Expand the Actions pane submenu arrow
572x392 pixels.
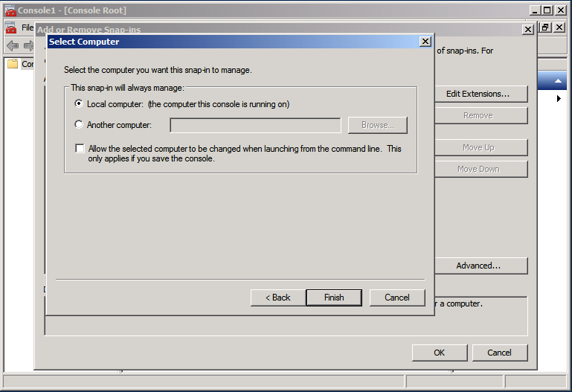pos(559,98)
